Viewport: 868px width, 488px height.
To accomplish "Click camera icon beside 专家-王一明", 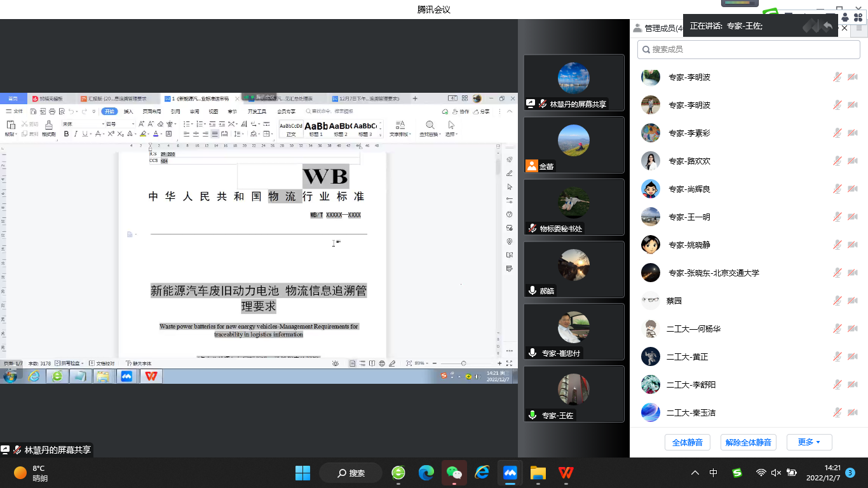I will pyautogui.click(x=852, y=217).
